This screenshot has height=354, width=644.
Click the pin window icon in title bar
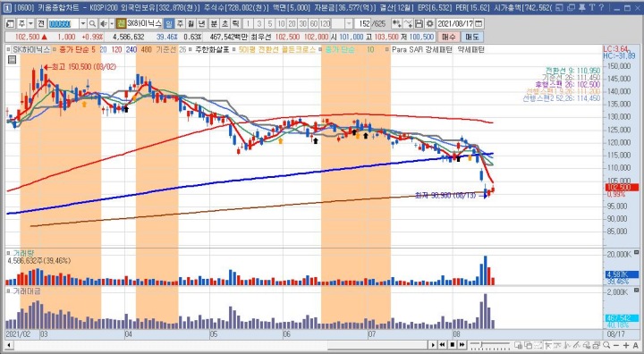(x=582, y=7)
